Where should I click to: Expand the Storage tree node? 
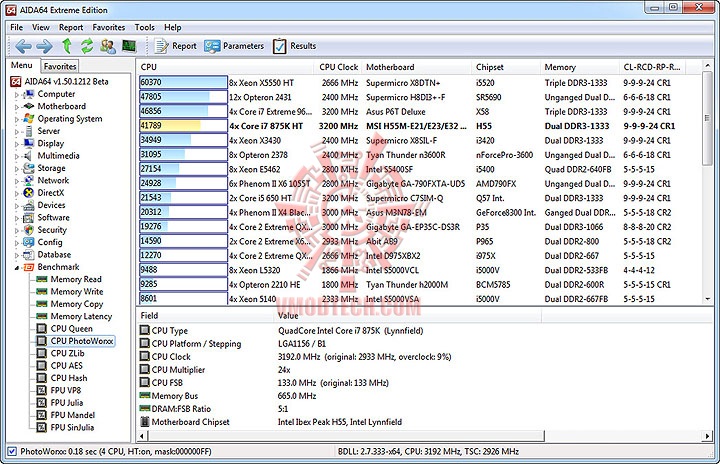[17, 169]
